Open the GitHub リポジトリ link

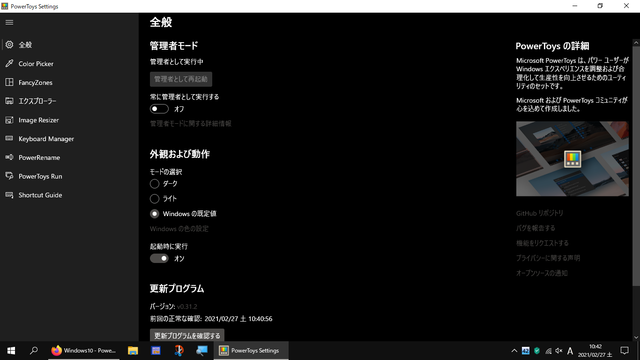coord(540,213)
